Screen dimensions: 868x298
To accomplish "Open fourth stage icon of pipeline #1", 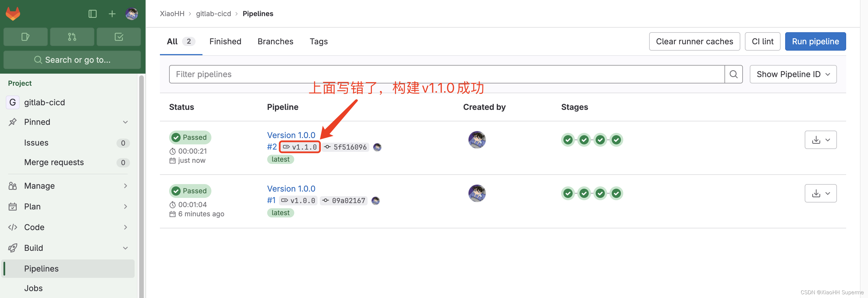I will tap(616, 193).
